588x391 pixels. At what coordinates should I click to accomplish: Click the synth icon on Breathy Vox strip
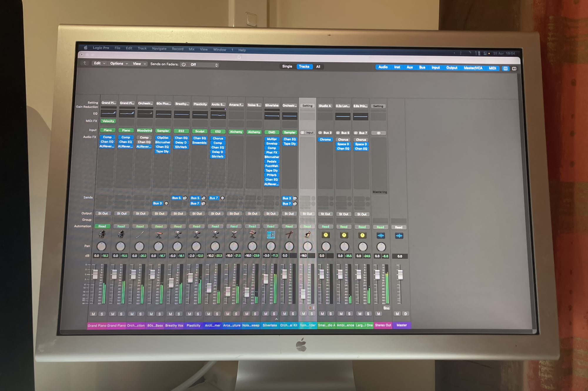click(178, 235)
